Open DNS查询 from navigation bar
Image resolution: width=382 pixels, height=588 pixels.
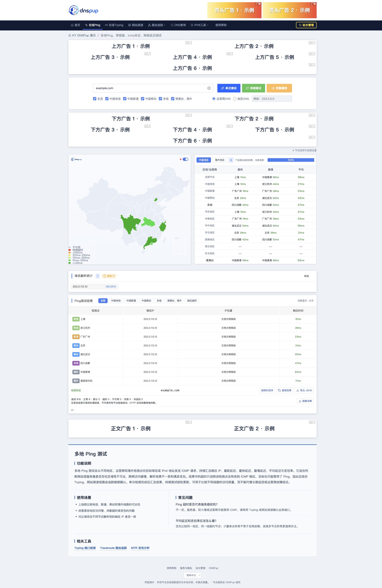tap(178, 25)
